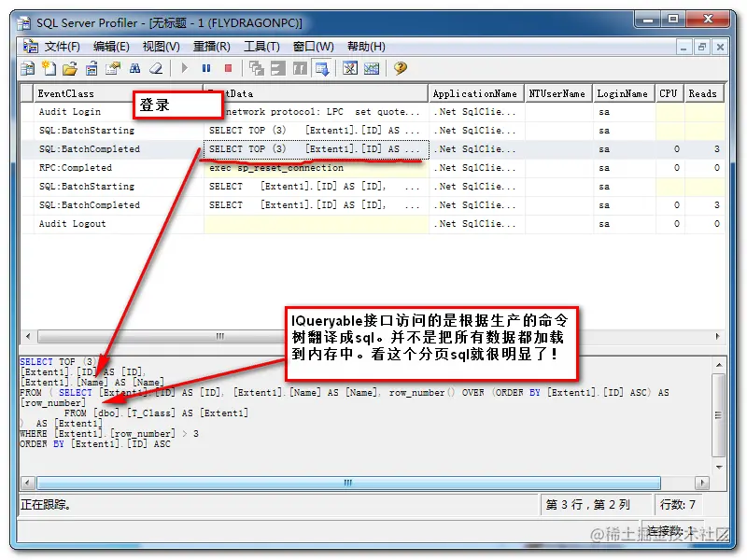The height and width of the screenshot is (560, 747).
Task: Select the Audit Logout event row
Action: pos(373,224)
